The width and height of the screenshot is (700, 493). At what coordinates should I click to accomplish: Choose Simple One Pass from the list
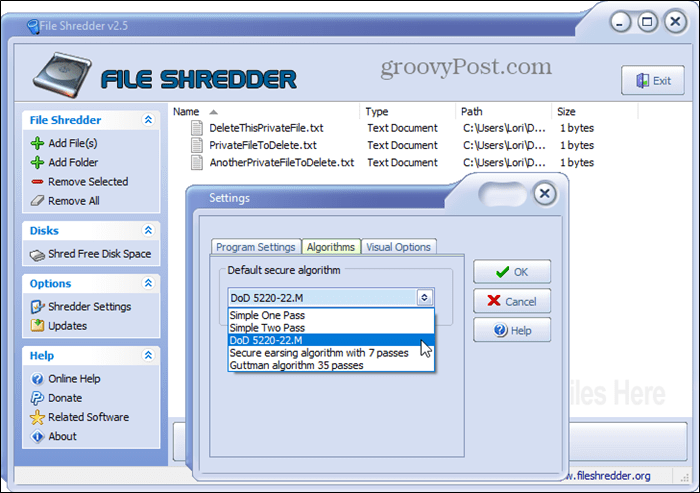click(x=331, y=315)
